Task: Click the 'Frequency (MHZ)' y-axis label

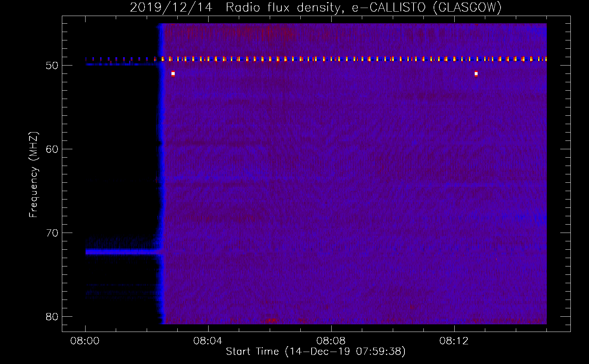Action: tap(33, 175)
